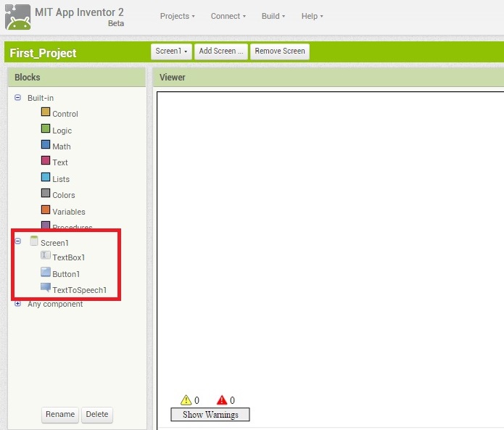Open the Build menu
Viewport: 504px width, 430px height.
click(273, 16)
